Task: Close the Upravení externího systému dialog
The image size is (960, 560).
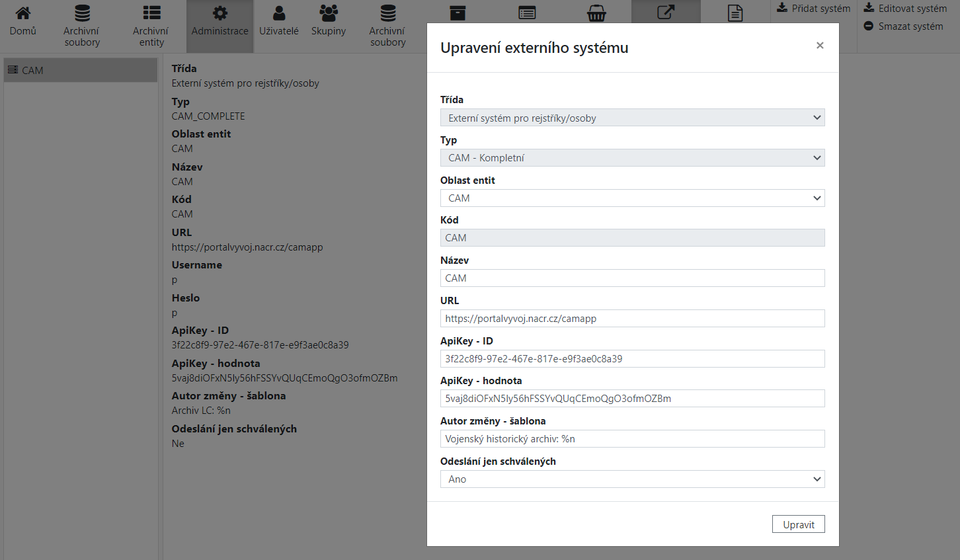Action: [820, 45]
